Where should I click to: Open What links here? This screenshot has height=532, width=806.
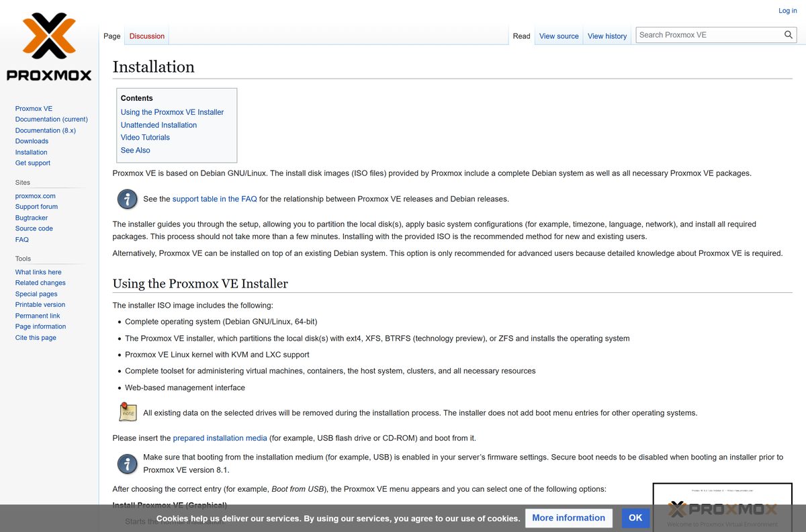pyautogui.click(x=38, y=272)
